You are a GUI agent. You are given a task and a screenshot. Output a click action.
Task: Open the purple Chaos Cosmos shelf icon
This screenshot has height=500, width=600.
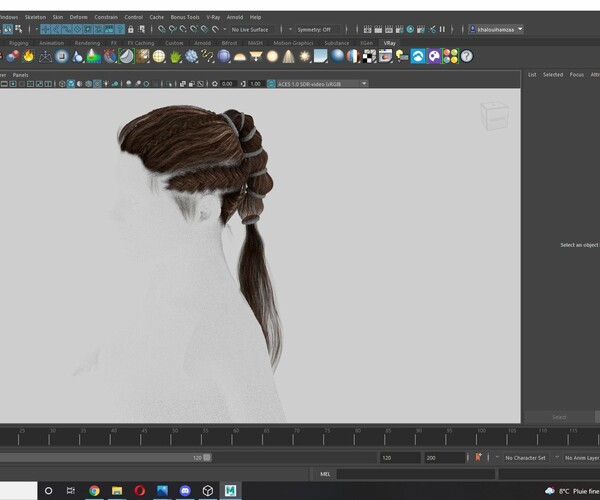pos(434,57)
